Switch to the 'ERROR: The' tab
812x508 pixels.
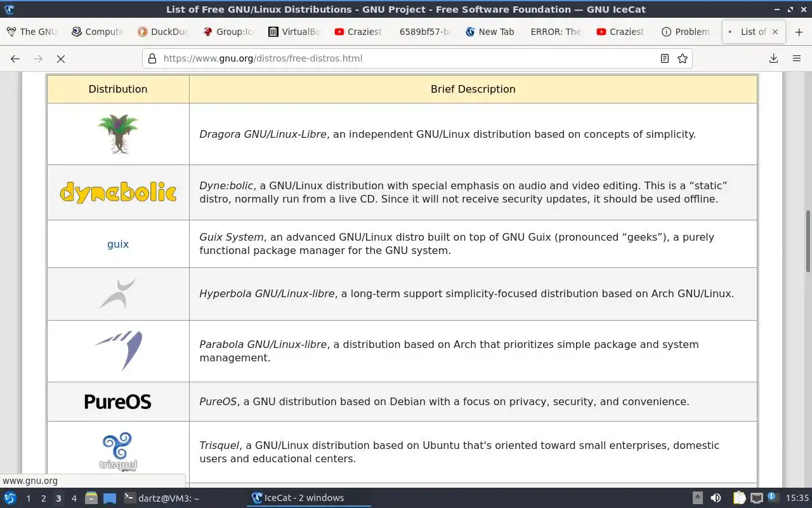[x=555, y=32]
